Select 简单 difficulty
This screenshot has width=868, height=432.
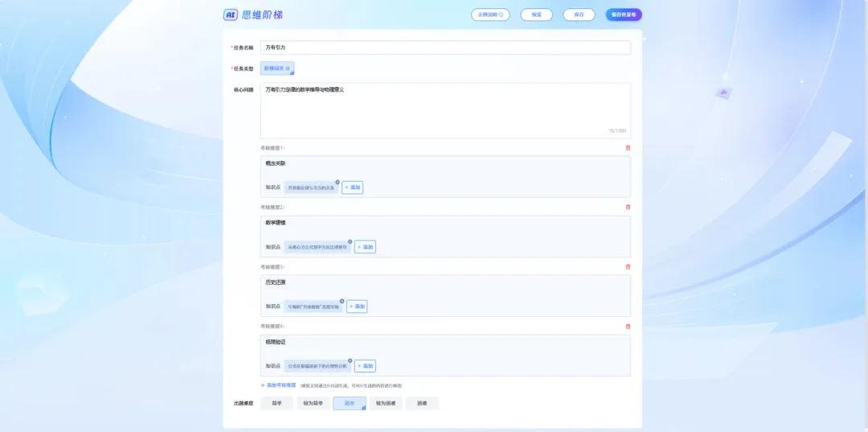276,404
